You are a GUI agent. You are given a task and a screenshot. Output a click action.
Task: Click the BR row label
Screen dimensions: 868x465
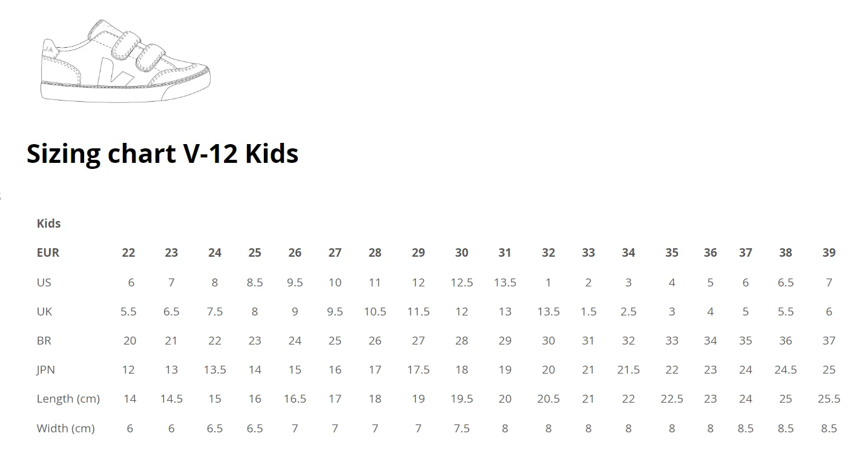coord(44,340)
